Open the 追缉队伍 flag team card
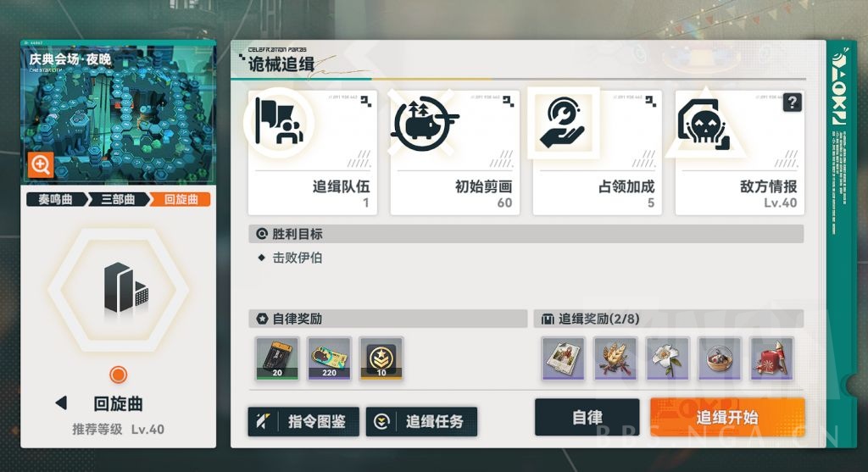This screenshot has width=868, height=472. (313, 153)
